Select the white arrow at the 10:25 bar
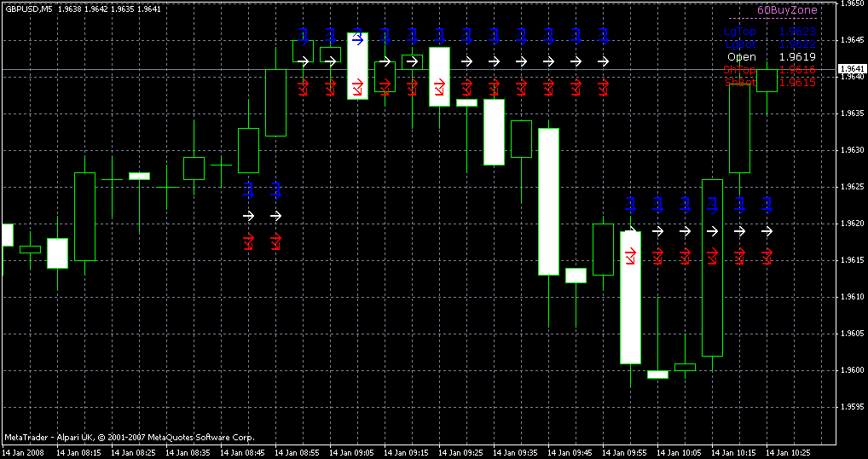This screenshot has height=459, width=868. tap(767, 231)
